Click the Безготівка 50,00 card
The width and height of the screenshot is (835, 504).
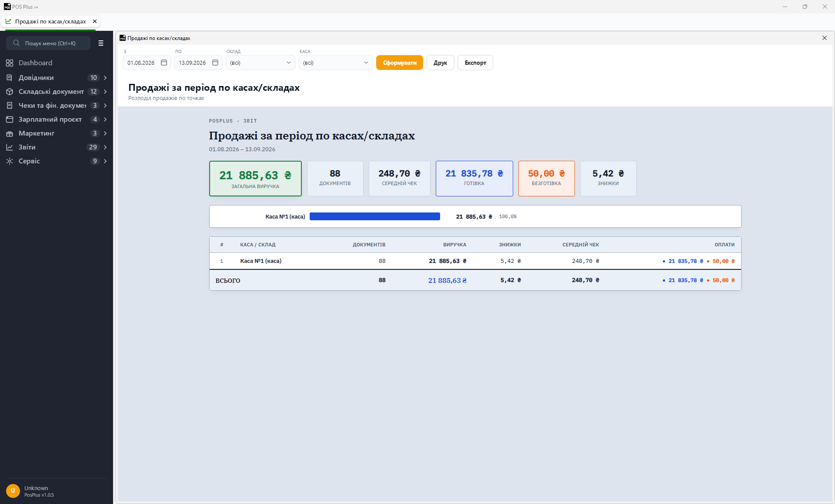[x=547, y=179]
